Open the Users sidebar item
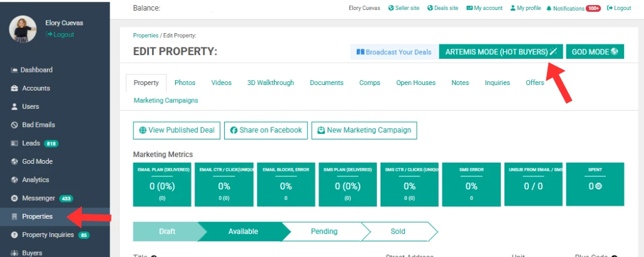644x257 pixels. point(31,106)
